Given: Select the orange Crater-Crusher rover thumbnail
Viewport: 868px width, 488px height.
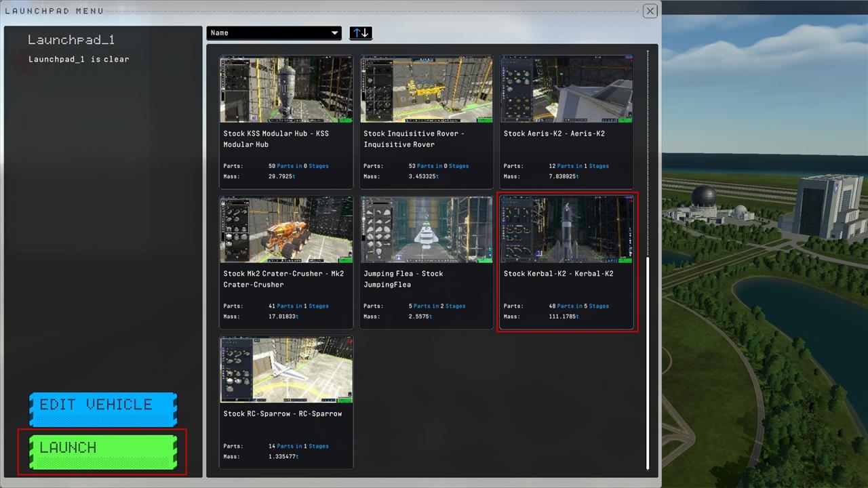Looking at the screenshot, I should (x=286, y=230).
